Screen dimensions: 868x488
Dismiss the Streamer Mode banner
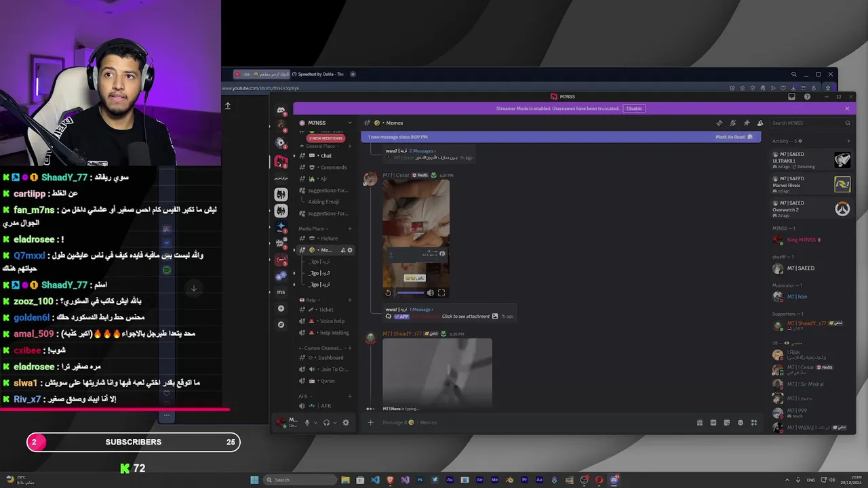pos(847,108)
